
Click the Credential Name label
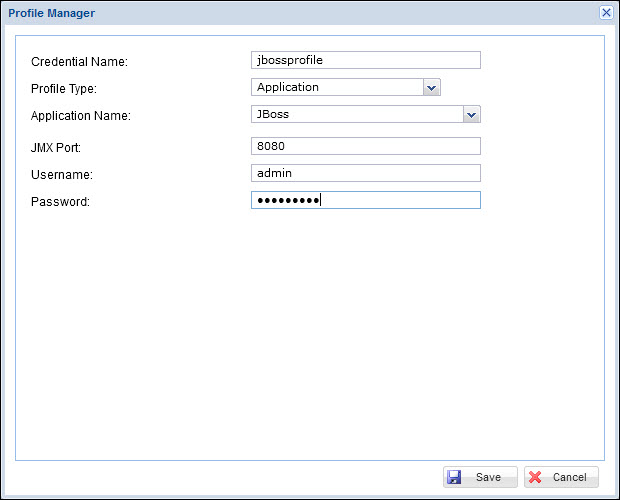(x=80, y=62)
